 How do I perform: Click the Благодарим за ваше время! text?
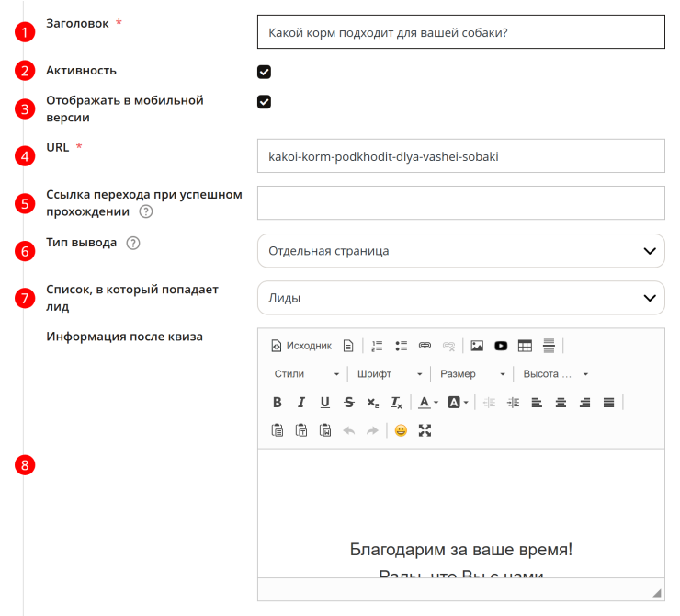pyautogui.click(x=461, y=549)
